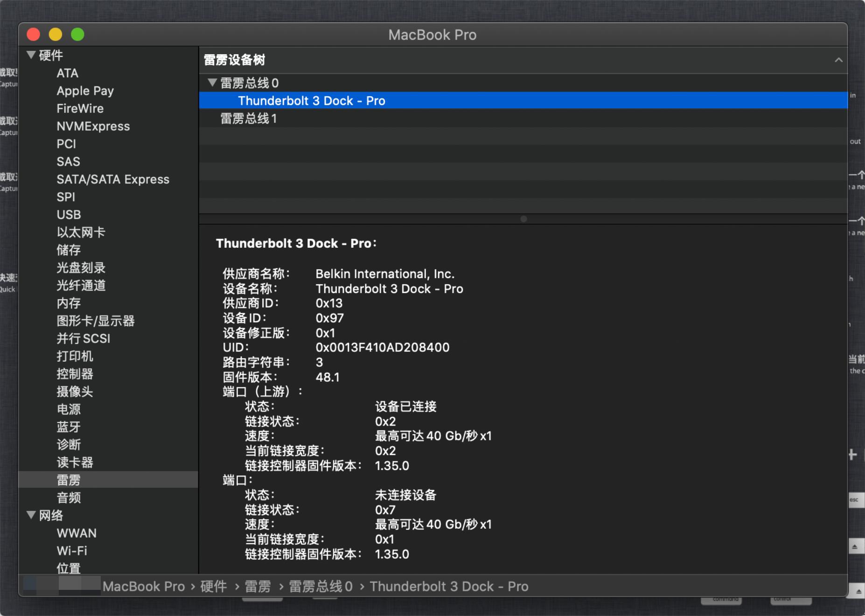
Task: Click the split-pane divider handle dot
Action: point(523,219)
